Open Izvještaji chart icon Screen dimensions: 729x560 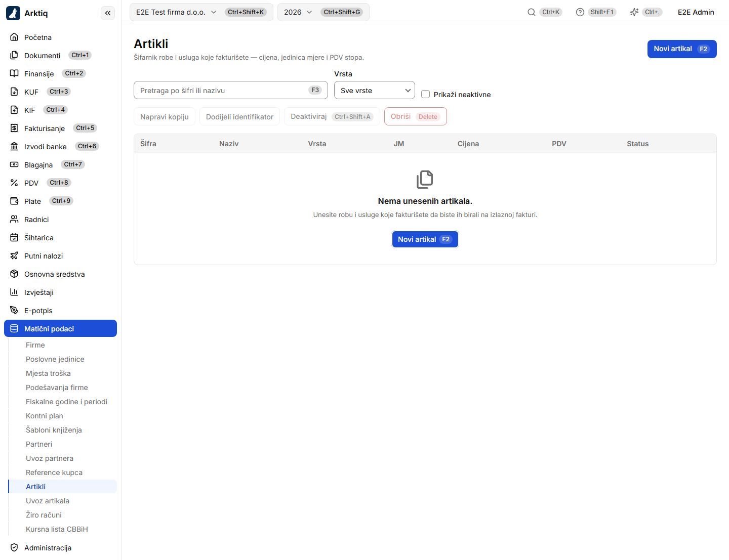coord(14,292)
